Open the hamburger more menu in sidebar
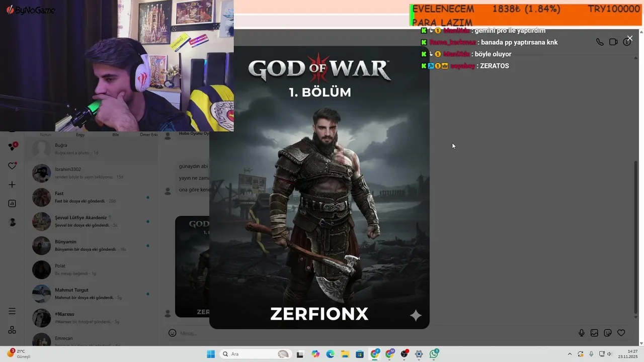The width and height of the screenshot is (644, 362). point(12,311)
